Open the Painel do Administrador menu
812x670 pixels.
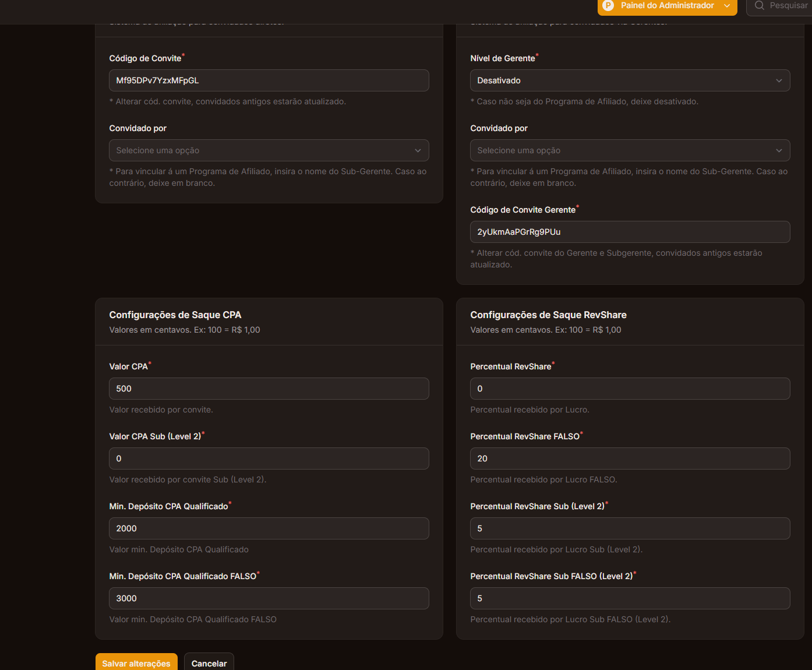tap(667, 6)
